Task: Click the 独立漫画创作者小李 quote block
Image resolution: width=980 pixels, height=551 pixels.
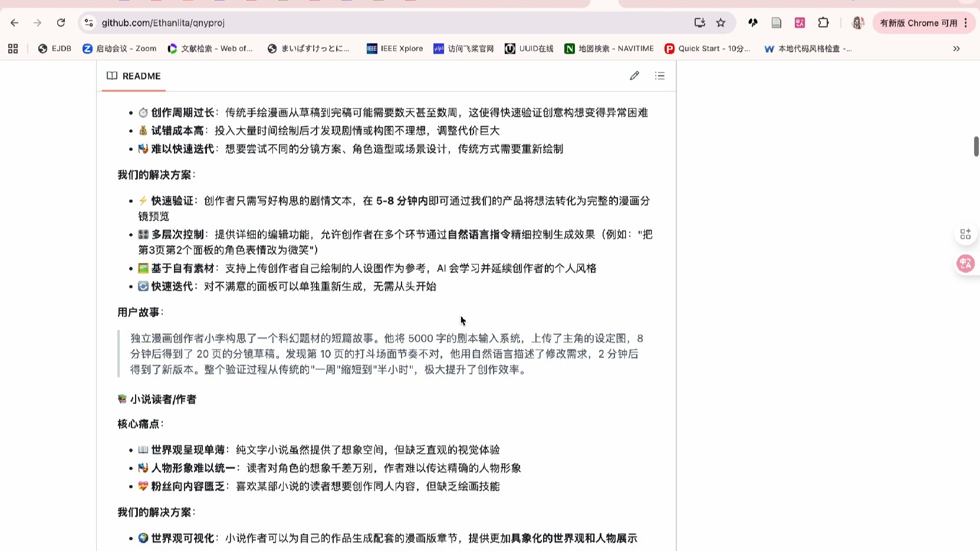Action: point(386,354)
